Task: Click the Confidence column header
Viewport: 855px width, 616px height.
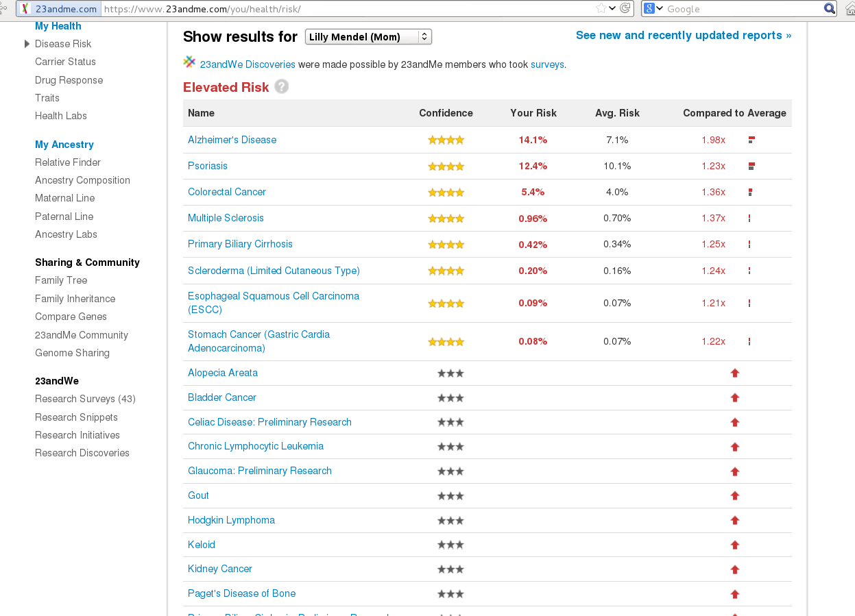Action: [x=446, y=113]
